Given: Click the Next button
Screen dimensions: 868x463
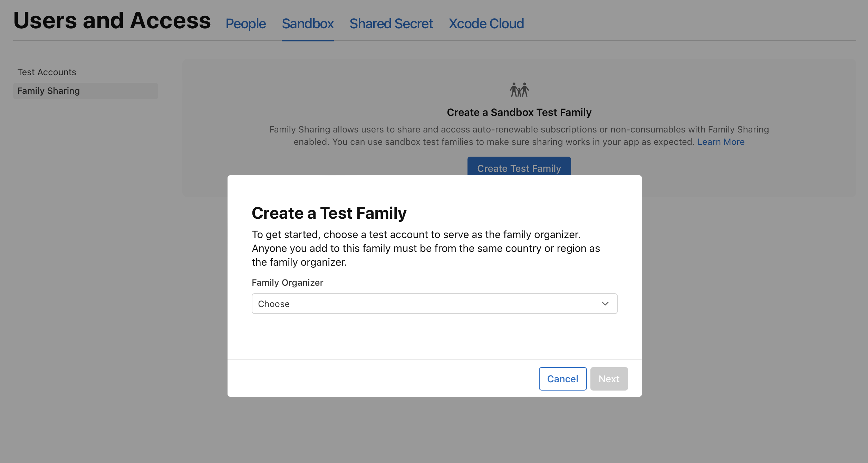Looking at the screenshot, I should [x=609, y=378].
